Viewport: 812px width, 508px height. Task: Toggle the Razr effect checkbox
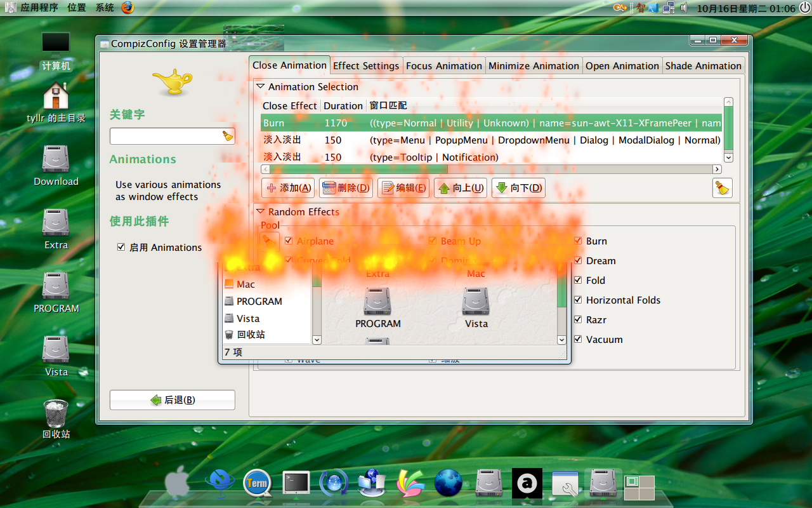(x=578, y=319)
